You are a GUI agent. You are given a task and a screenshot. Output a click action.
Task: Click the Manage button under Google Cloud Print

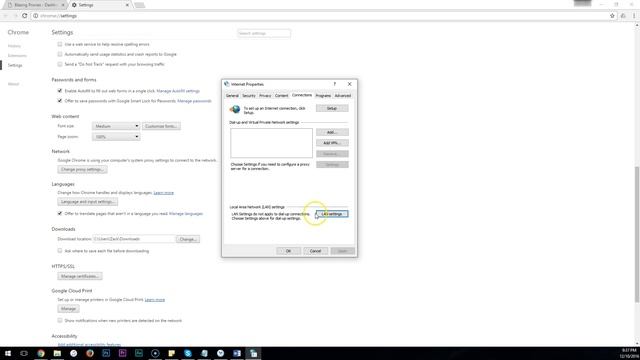tap(68, 309)
